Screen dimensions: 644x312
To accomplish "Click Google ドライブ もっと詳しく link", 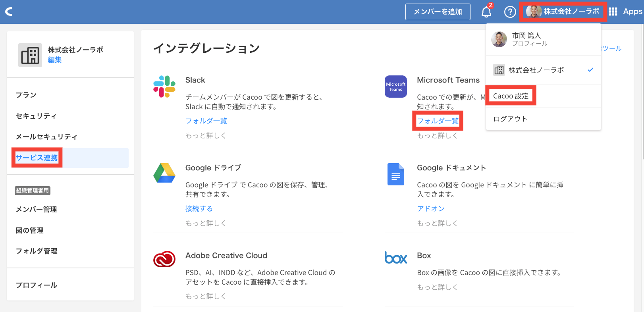I will [x=206, y=223].
